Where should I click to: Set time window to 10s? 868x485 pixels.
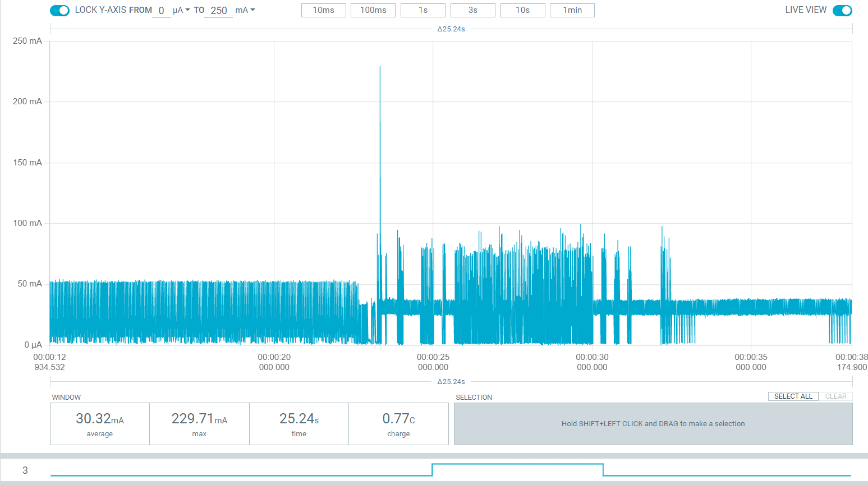[523, 10]
